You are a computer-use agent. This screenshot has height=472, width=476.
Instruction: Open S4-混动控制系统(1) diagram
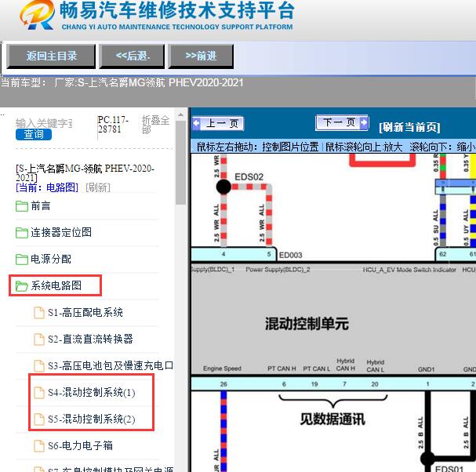pyautogui.click(x=92, y=393)
